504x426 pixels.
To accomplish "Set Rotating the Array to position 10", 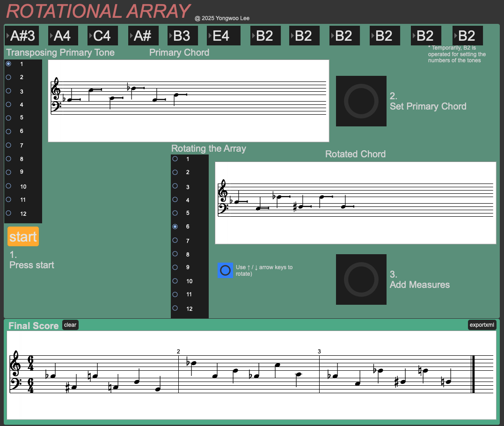I will pyautogui.click(x=175, y=281).
